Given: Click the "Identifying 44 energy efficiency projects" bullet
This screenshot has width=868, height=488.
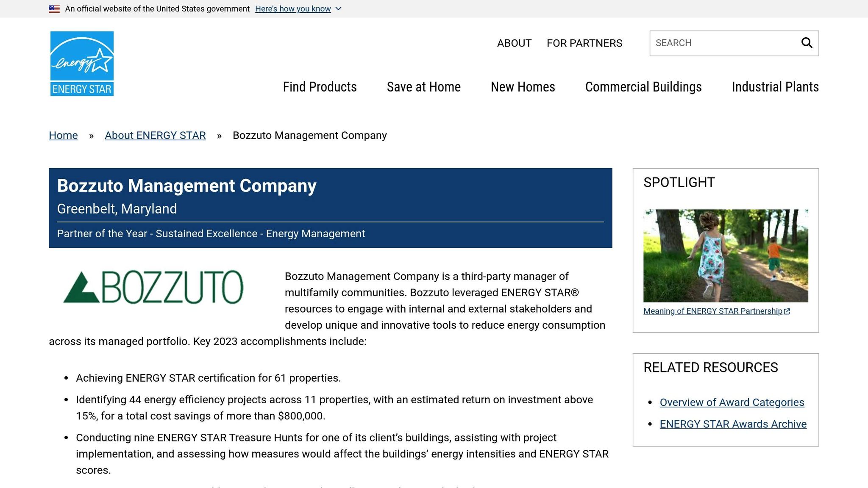Looking at the screenshot, I should 334,408.
